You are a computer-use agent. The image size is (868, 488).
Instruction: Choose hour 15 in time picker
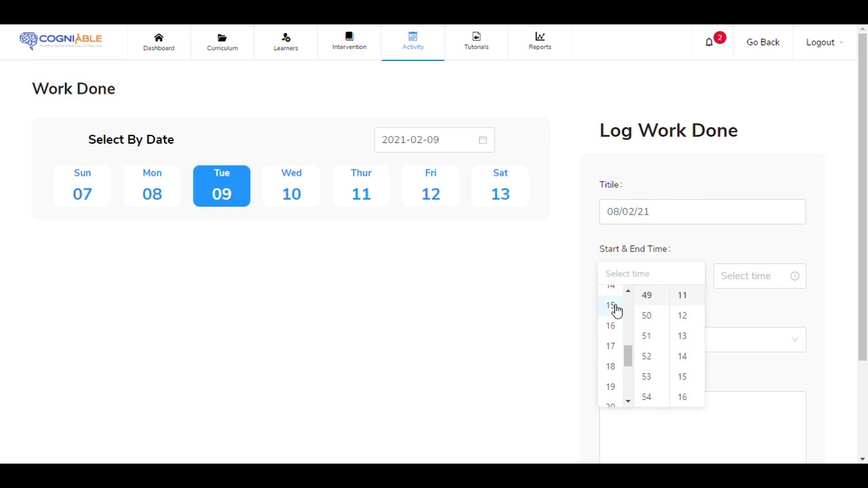tap(610, 305)
